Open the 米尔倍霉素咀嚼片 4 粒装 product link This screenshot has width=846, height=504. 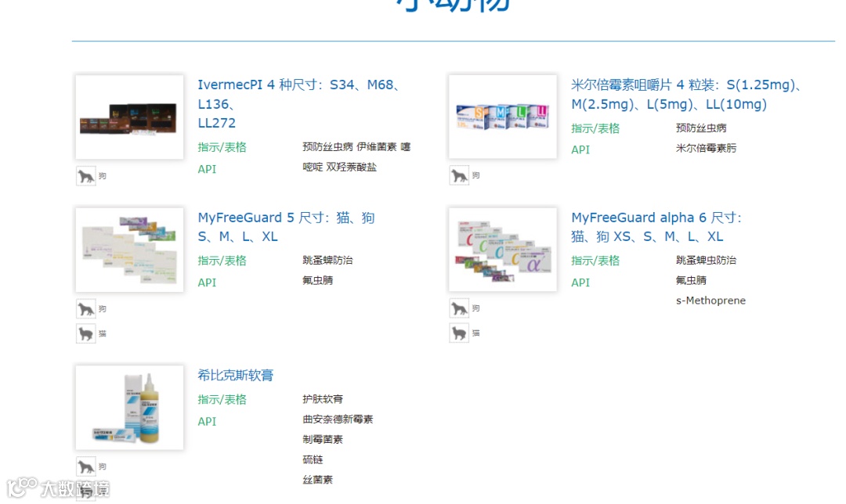tap(688, 95)
